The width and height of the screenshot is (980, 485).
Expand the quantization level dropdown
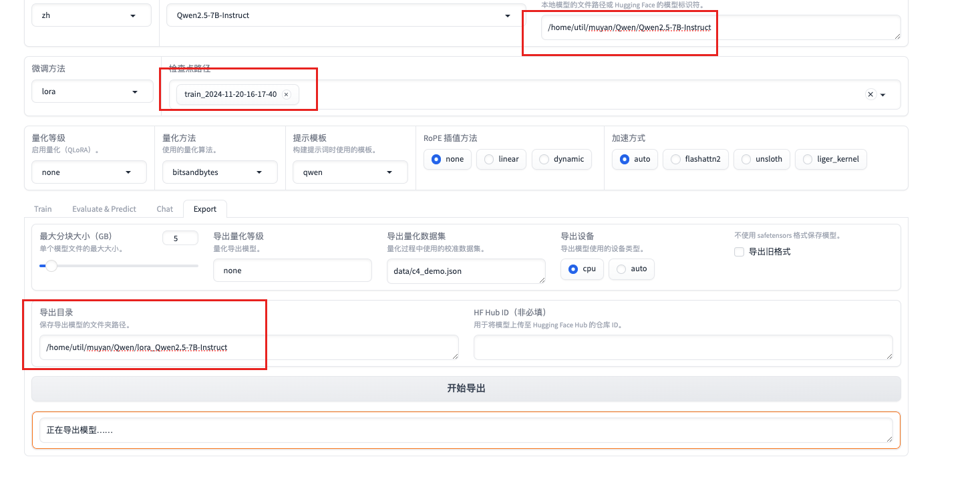89,172
